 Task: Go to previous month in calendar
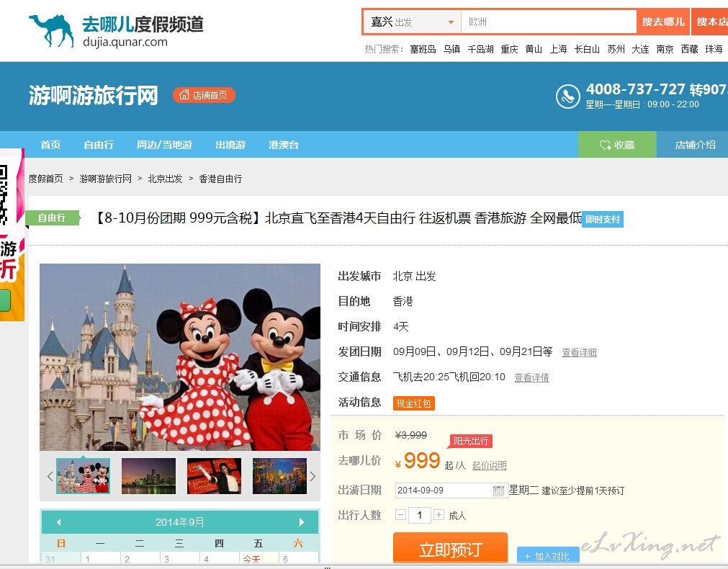pyautogui.click(x=58, y=522)
